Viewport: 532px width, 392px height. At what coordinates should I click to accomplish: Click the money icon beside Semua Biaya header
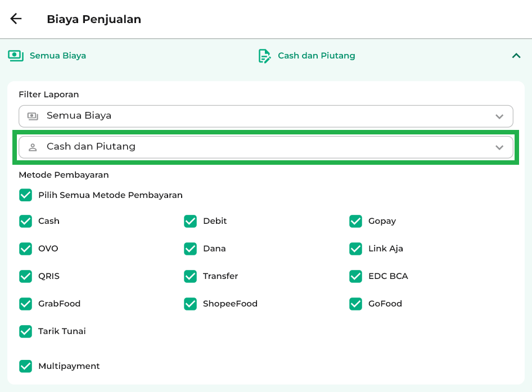(15, 56)
